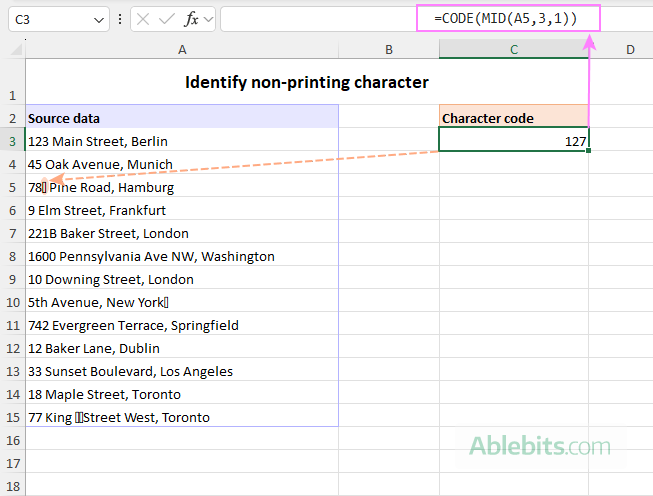Select '18 Maple Street, Toronto' cell
The height and width of the screenshot is (496, 653).
tap(182, 394)
